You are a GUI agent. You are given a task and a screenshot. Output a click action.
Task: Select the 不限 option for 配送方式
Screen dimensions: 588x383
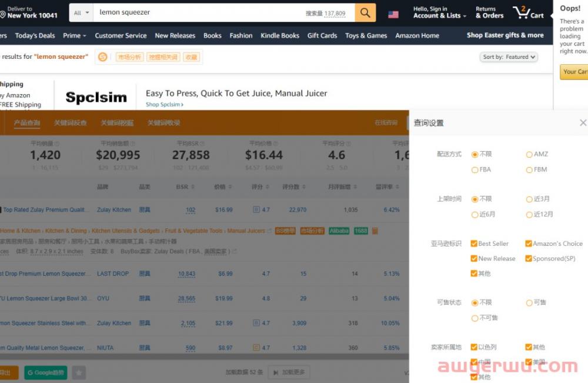pos(475,155)
